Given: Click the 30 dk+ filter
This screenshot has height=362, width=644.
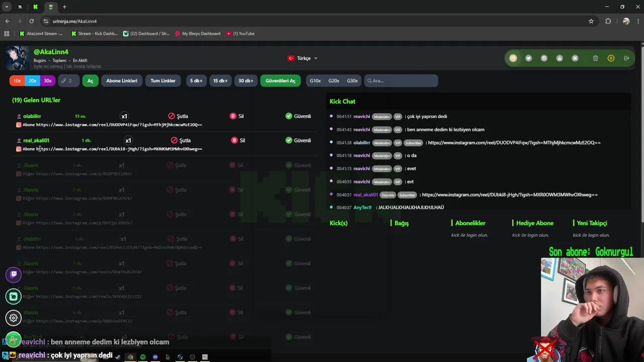Looking at the screenshot, I should point(246,80).
